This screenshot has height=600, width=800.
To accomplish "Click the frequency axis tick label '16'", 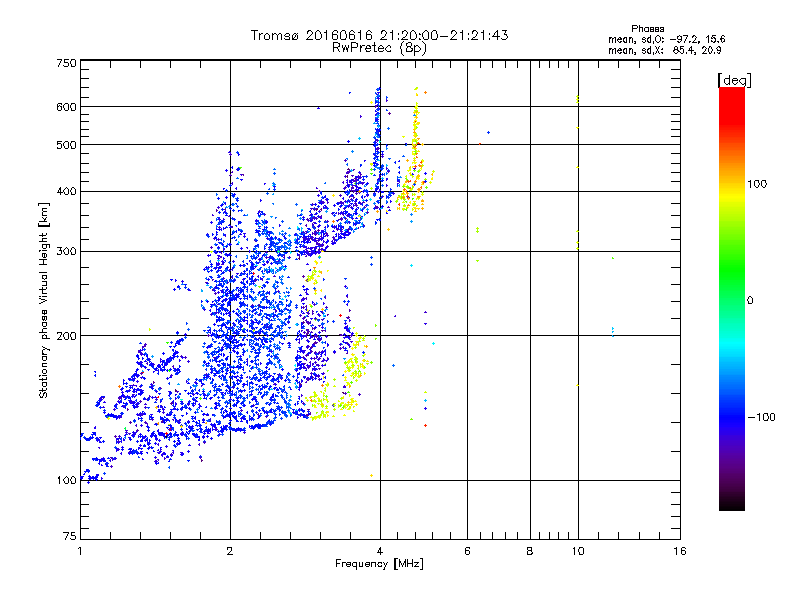I will (x=680, y=551).
